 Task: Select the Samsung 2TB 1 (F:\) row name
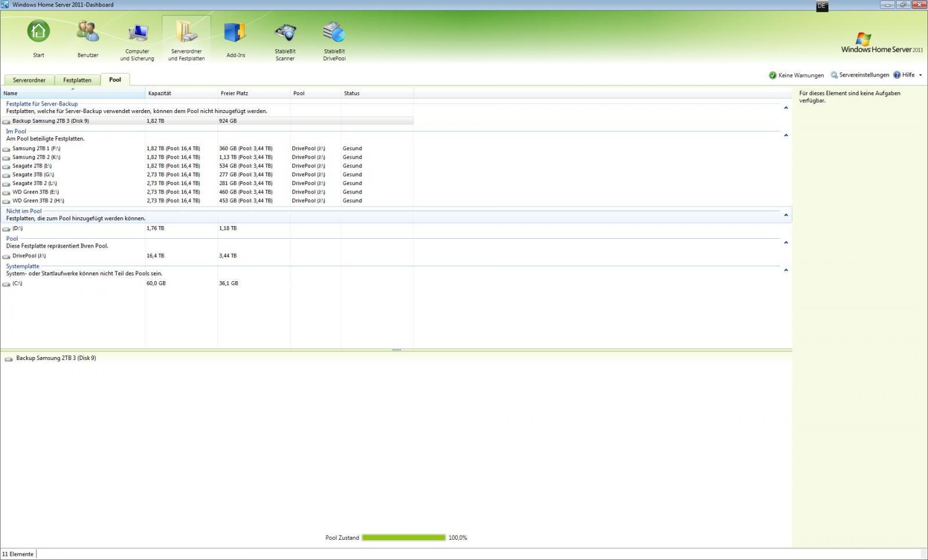point(36,148)
